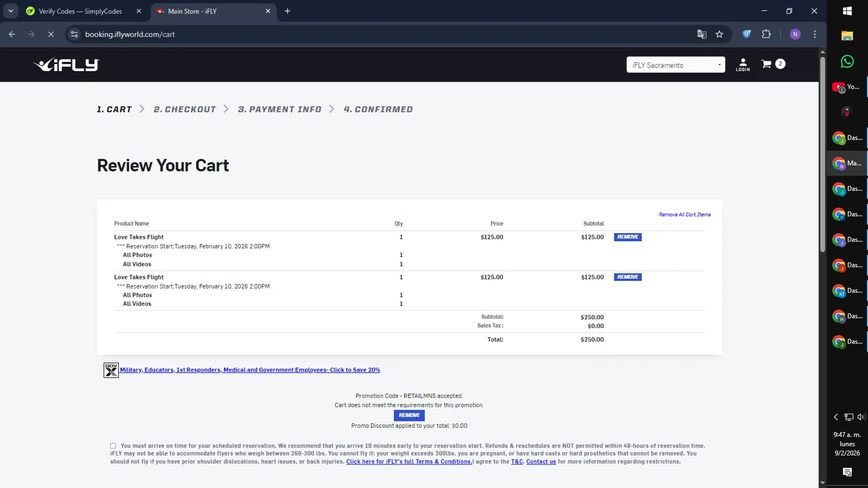
Task: Remove the first Love Takes Flight item
Action: 628,237
